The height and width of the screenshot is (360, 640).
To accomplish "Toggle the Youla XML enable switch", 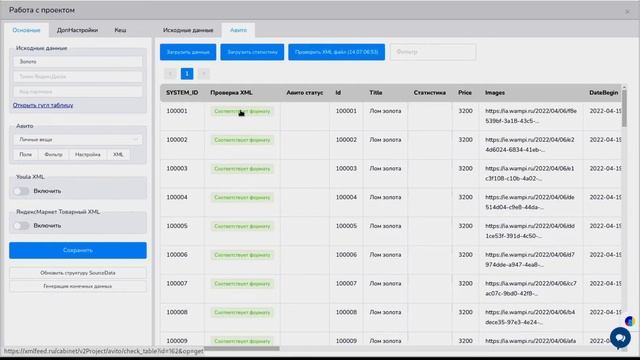I will click(21, 191).
